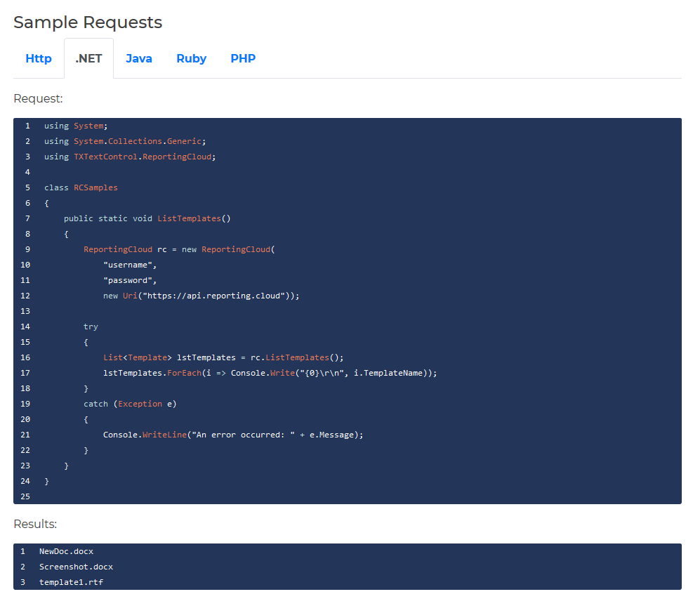Click the 'List<Template> lstTemplates' line

click(x=224, y=357)
